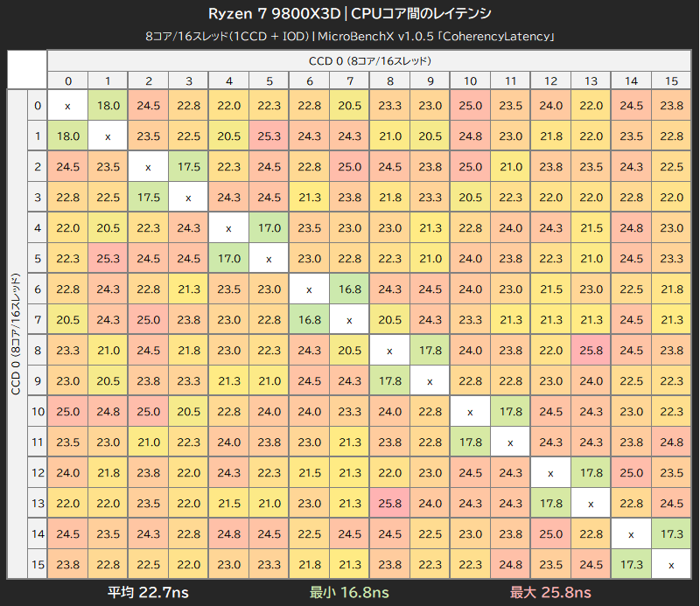Click 25.0 in row 2, column 7

pos(349,167)
